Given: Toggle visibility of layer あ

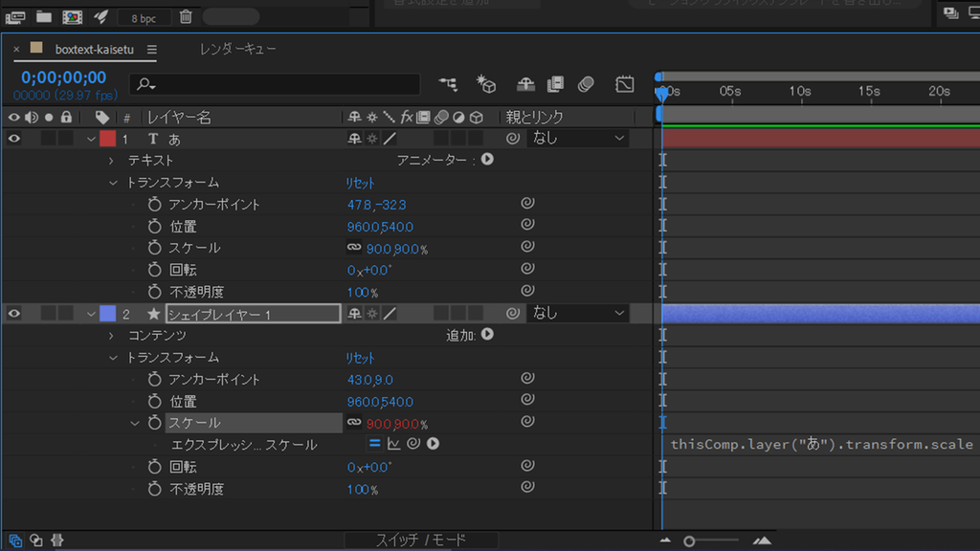Looking at the screenshot, I should (x=13, y=139).
